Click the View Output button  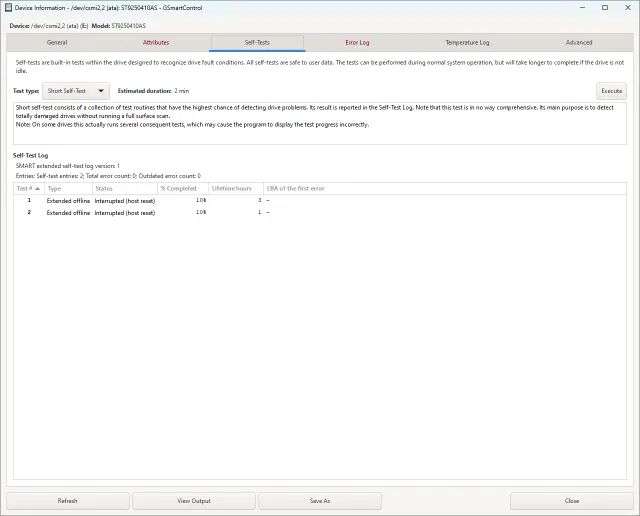[194, 501]
